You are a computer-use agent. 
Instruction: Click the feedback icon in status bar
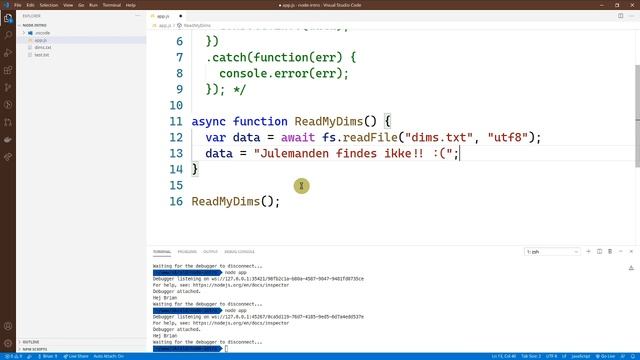(623, 356)
